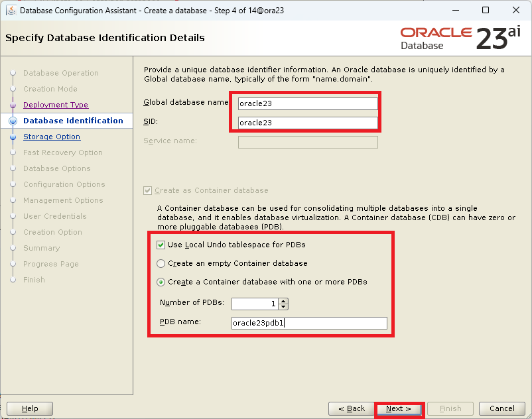Viewport: 532px width, 419px height.
Task: Click the Oracle Database 23ai logo
Action: (460, 38)
